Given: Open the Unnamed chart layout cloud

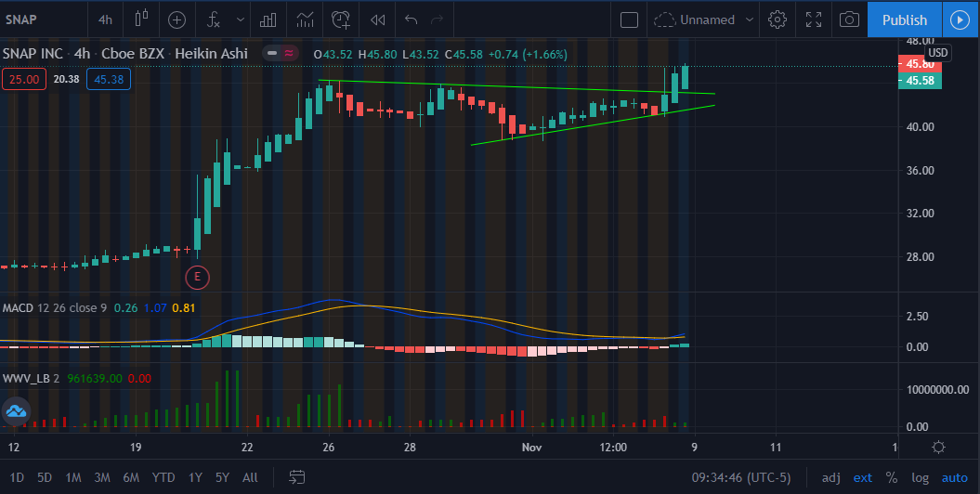Looking at the screenshot, I should pos(695,20).
